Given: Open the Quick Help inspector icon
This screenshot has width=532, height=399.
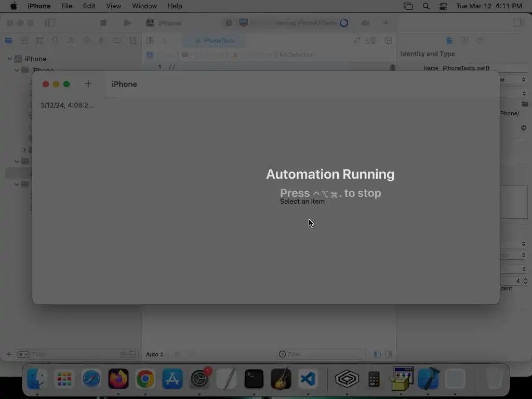Looking at the screenshot, I should [x=480, y=41].
